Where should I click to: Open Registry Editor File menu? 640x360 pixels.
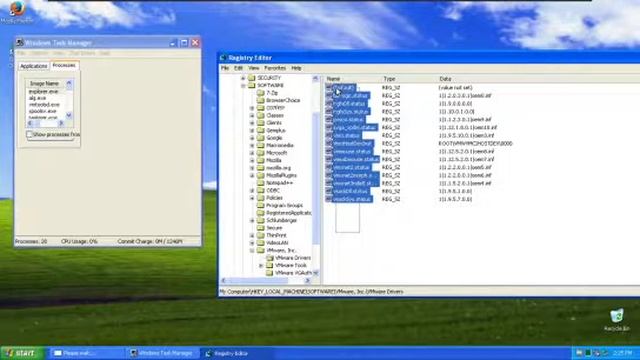click(225, 68)
